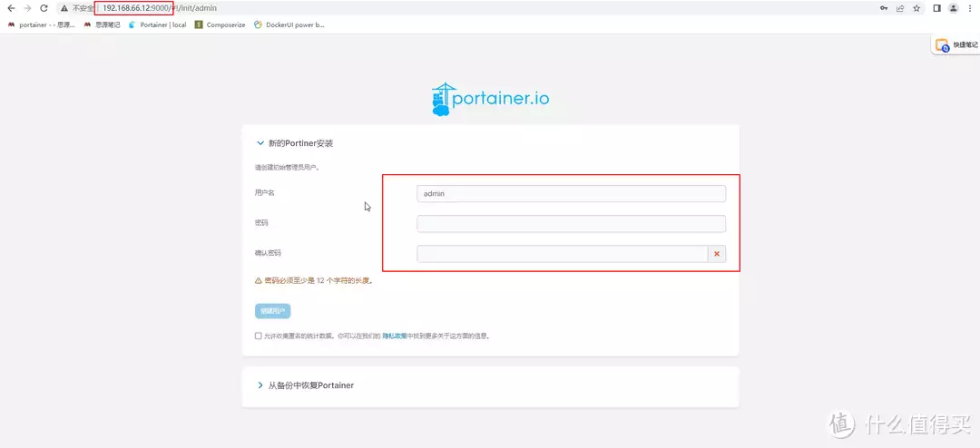Image resolution: width=980 pixels, height=448 pixels.
Task: Open the 'portainer - - 思源...' bookmark
Action: tap(41, 25)
